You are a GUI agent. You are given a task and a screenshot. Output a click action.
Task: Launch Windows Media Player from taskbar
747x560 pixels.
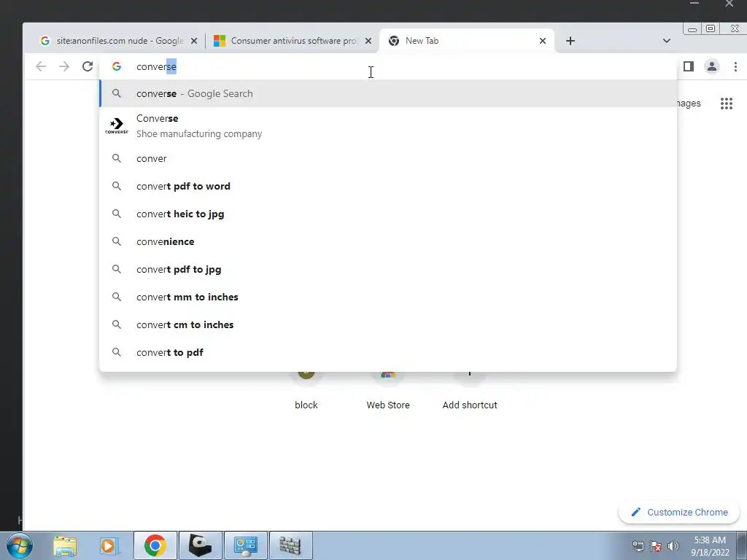click(109, 545)
